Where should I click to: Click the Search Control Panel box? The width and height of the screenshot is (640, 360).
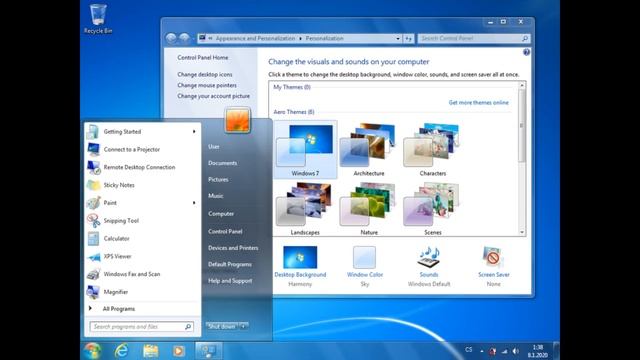pos(474,38)
